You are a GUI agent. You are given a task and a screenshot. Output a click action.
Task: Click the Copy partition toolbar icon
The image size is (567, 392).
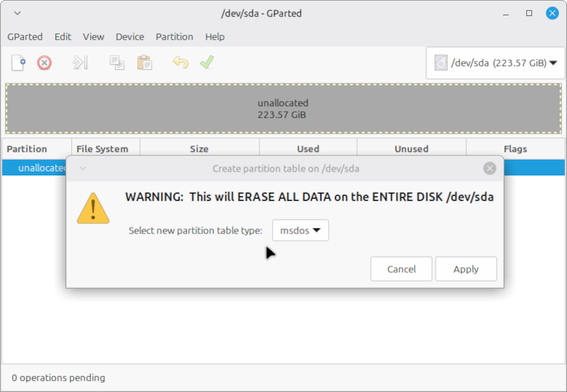pos(117,63)
